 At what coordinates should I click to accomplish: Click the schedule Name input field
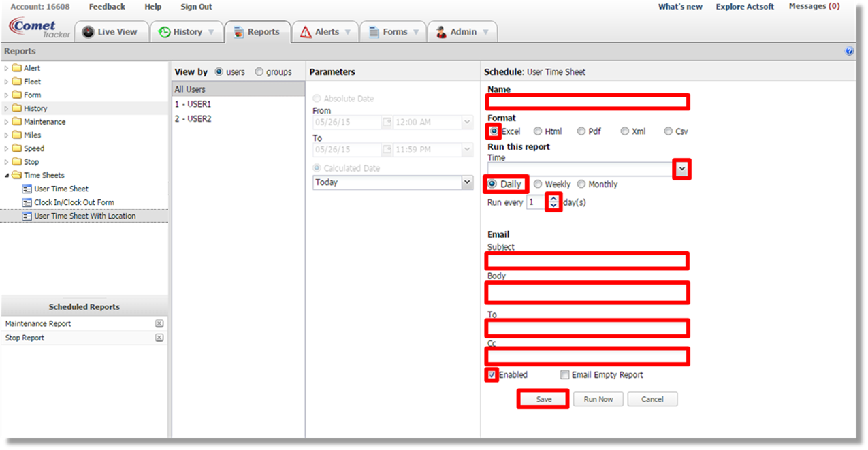(587, 102)
